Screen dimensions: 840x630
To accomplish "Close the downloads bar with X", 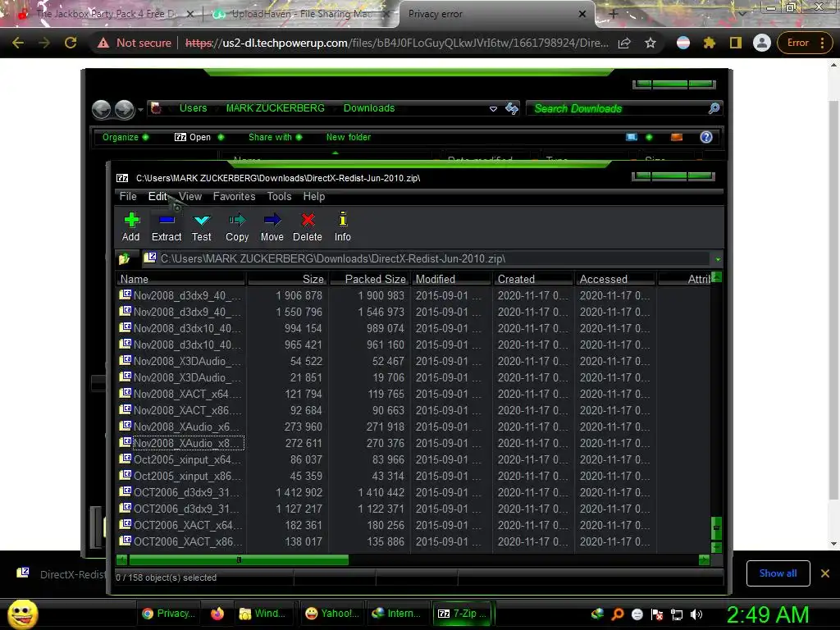I will click(825, 573).
